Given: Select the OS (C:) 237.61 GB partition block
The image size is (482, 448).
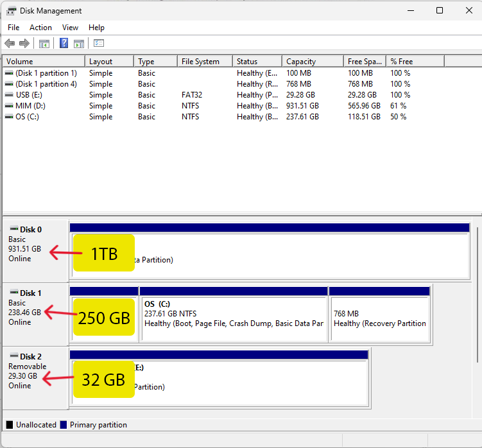Looking at the screenshot, I should (234, 314).
